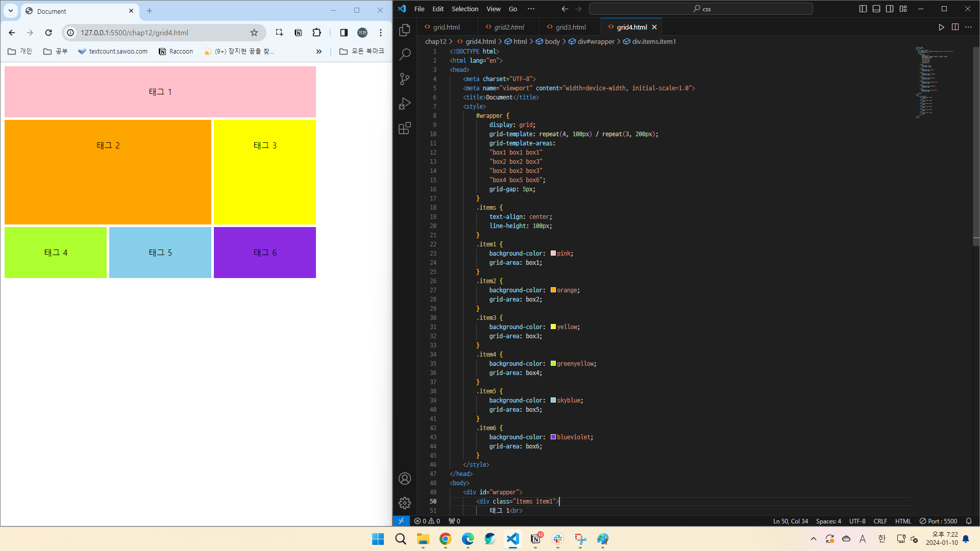Bookmark this page with the star icon
The height and width of the screenshot is (551, 980).
(254, 33)
